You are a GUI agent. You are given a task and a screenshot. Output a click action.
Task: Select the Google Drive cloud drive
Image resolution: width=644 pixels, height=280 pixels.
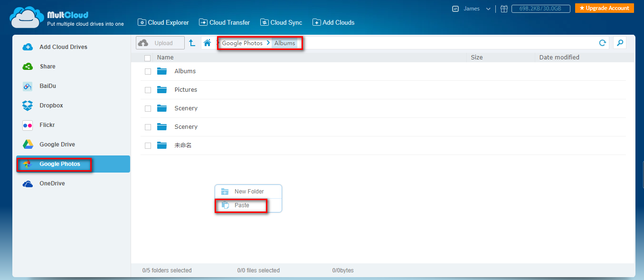click(x=73, y=145)
